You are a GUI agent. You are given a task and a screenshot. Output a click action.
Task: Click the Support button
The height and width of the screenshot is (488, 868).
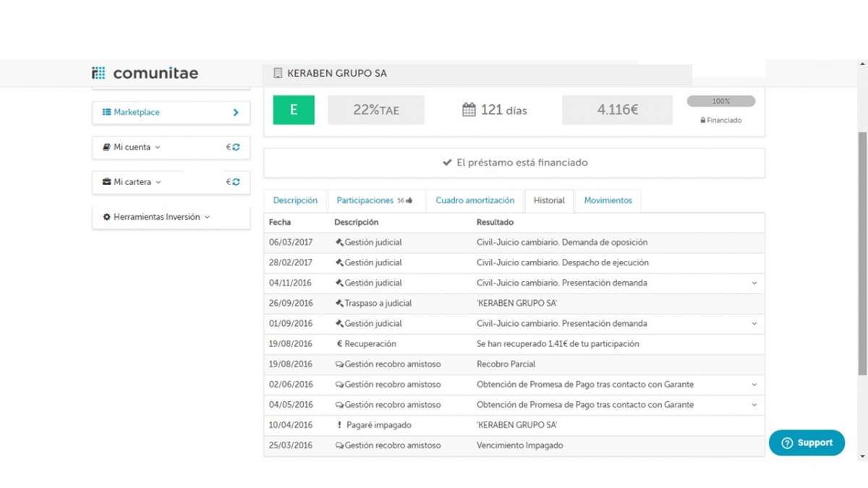[807, 443]
